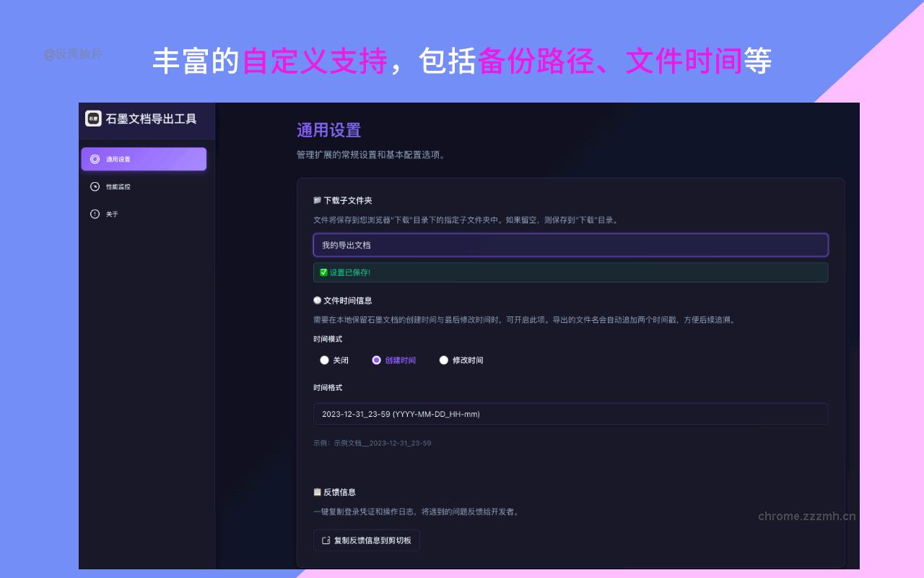Click 复制反馈信息到剪切板 button
Screen dimensions: 924x578
(367, 540)
